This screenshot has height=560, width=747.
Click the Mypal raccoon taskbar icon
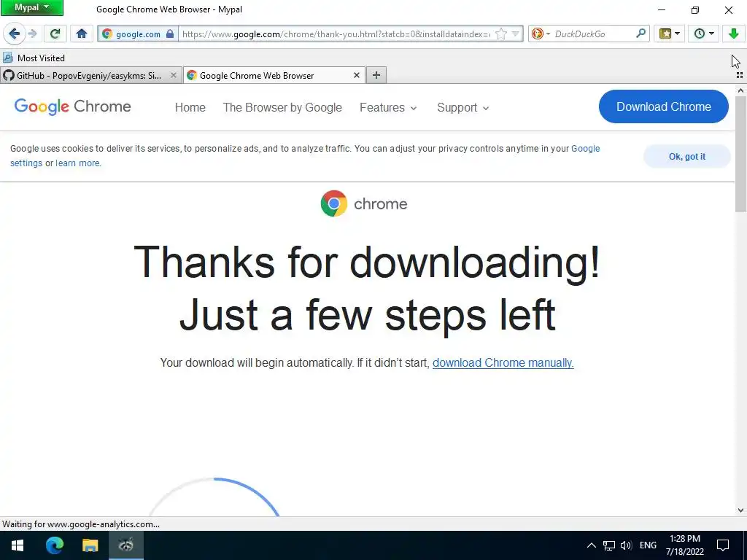pyautogui.click(x=125, y=545)
